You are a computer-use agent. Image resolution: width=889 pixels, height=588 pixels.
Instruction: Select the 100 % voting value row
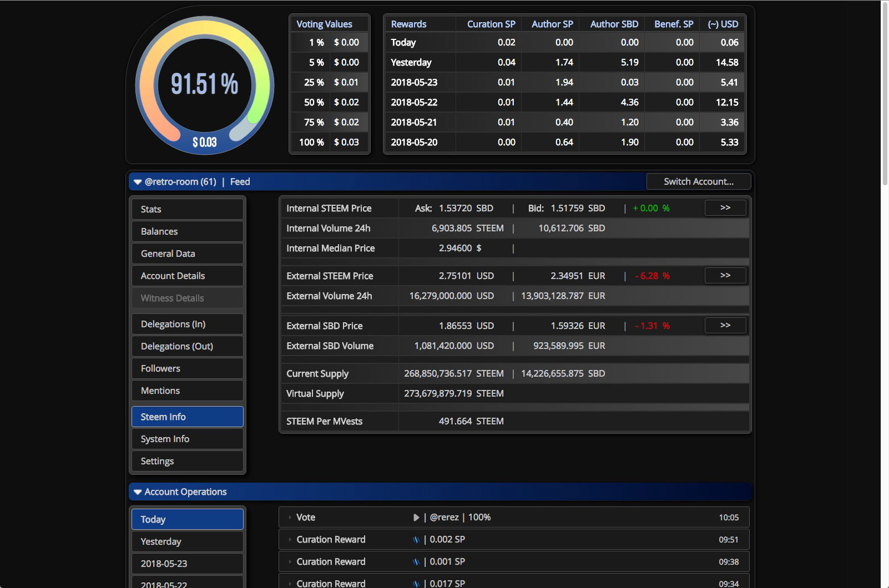coord(330,142)
